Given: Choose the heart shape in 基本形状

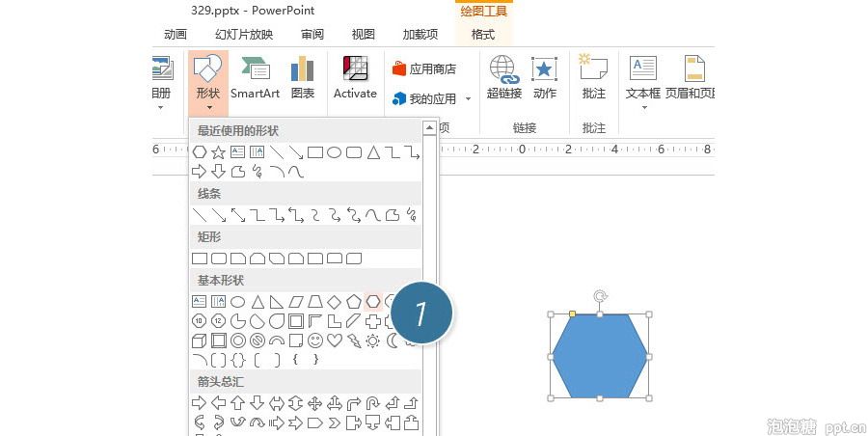Looking at the screenshot, I should pyautogui.click(x=335, y=341).
